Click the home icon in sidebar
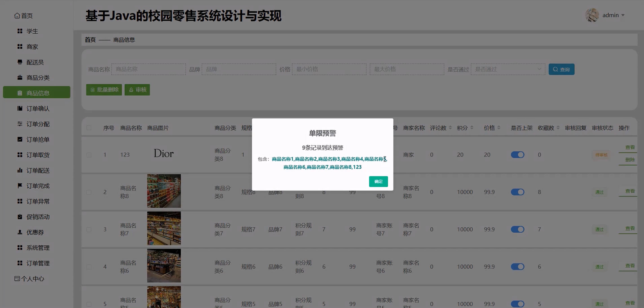 pos(17,16)
